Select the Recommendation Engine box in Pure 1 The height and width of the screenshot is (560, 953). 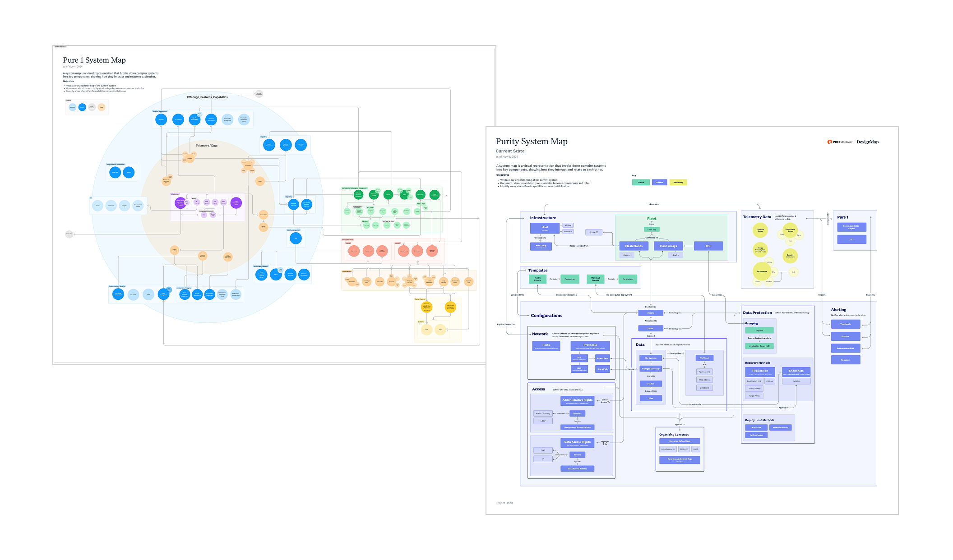(x=851, y=227)
